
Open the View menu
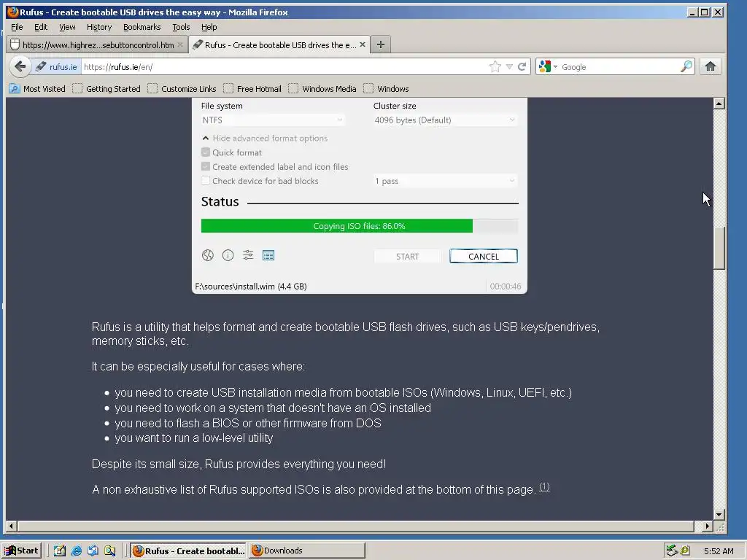(x=67, y=27)
